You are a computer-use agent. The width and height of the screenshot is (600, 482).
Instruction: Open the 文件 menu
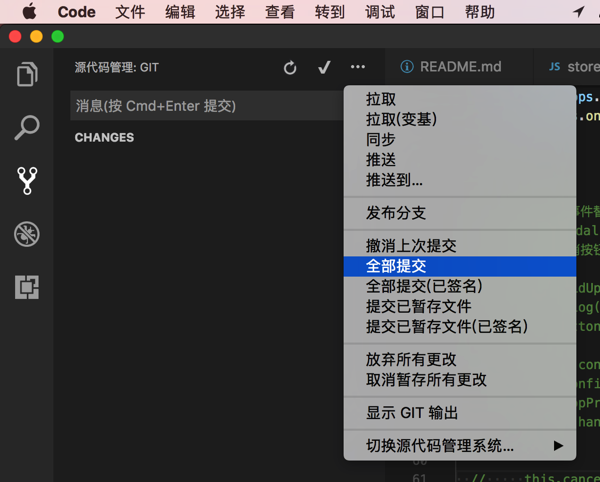(x=130, y=12)
